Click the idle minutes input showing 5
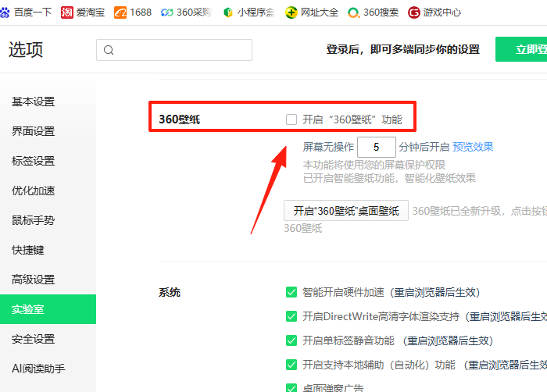Screen dimensions: 547x392 (377, 147)
